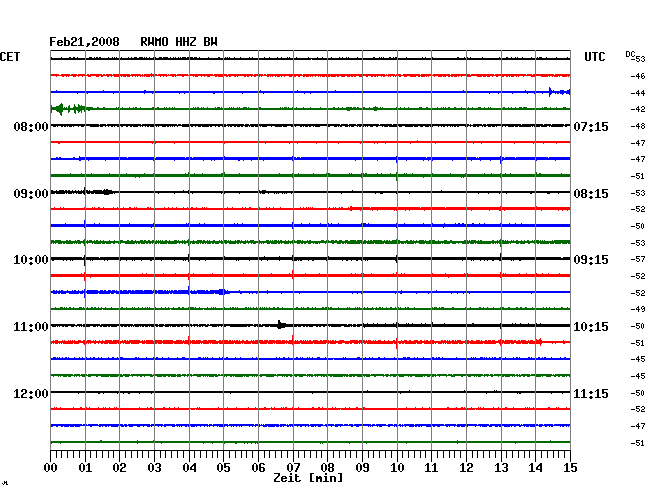Click the 10:15 UTC time label
The image size is (650, 494).
pyautogui.click(x=591, y=327)
